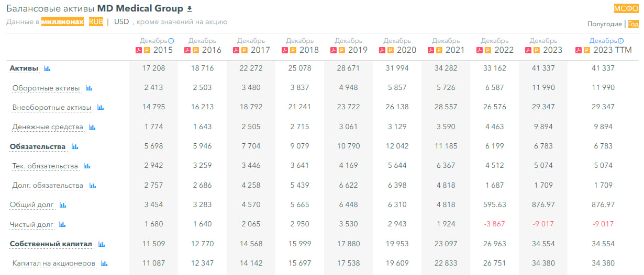Switch currency to USD
Image resolution: width=644 pixels, height=275 pixels.
121,21
